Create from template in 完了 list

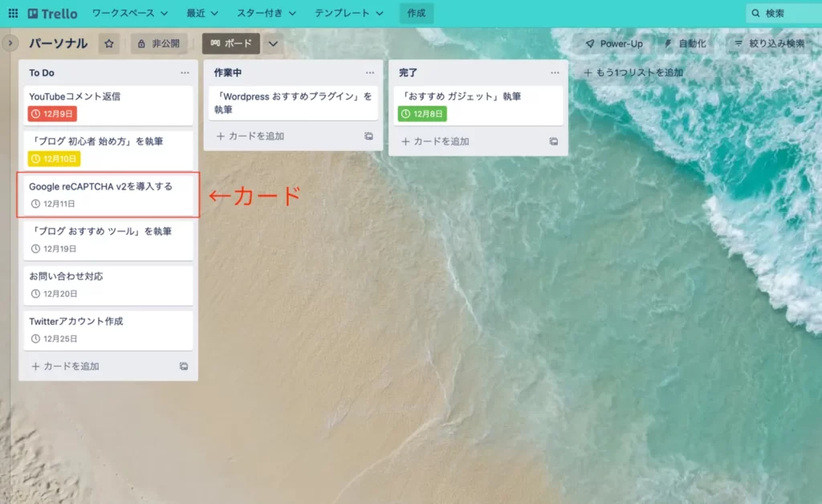tap(554, 141)
